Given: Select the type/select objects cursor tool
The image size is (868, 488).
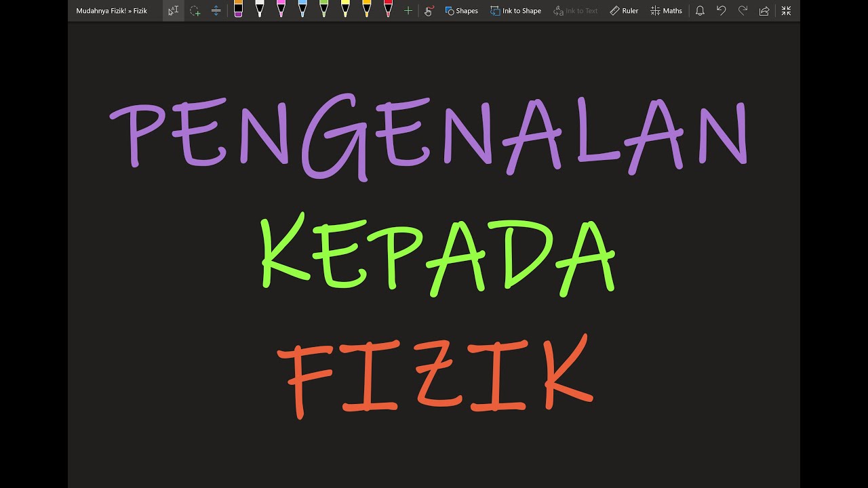Looking at the screenshot, I should (x=173, y=11).
